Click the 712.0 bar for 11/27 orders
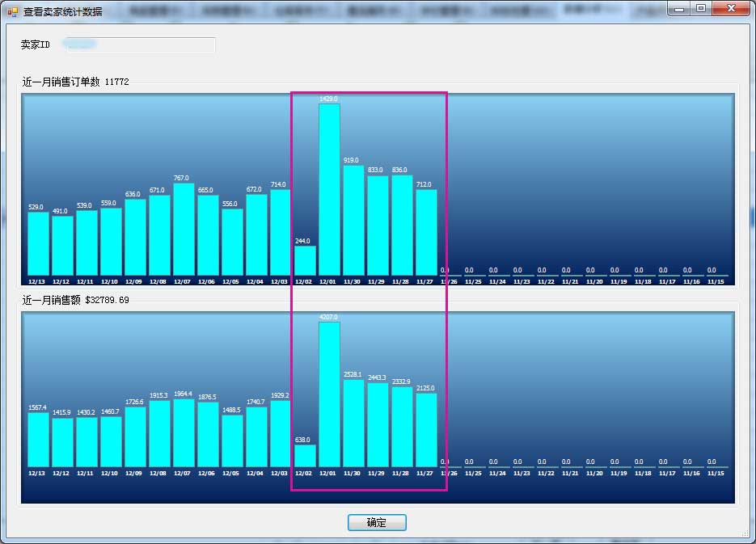This screenshot has height=544, width=756. (426, 232)
